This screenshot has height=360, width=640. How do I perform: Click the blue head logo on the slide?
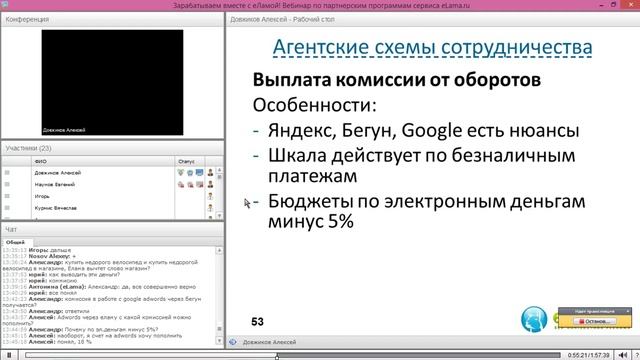click(534, 319)
